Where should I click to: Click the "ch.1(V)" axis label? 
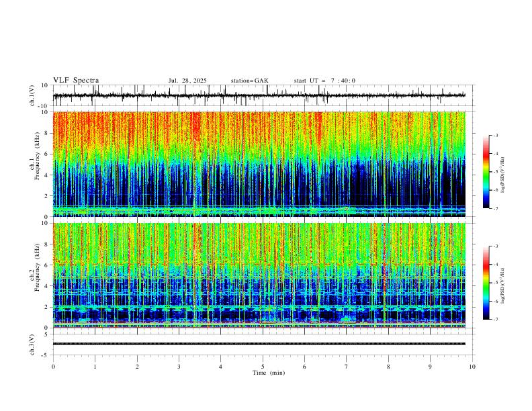33,95
